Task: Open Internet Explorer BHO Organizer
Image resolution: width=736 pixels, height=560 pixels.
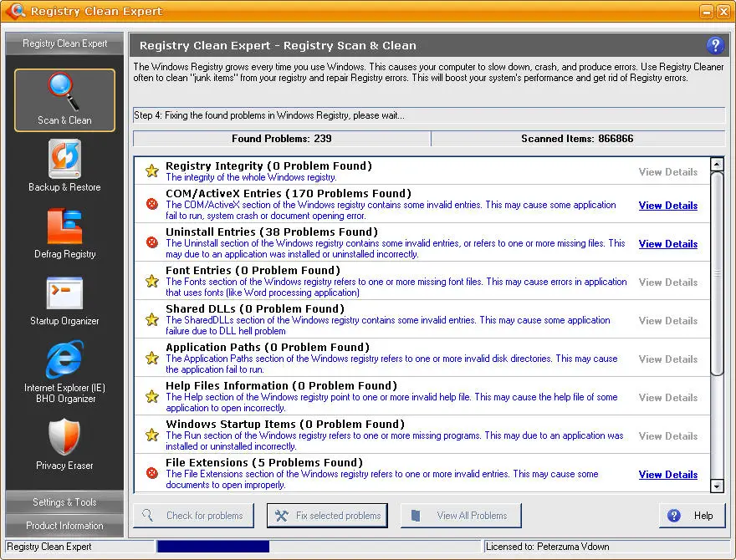Action: pyautogui.click(x=64, y=372)
